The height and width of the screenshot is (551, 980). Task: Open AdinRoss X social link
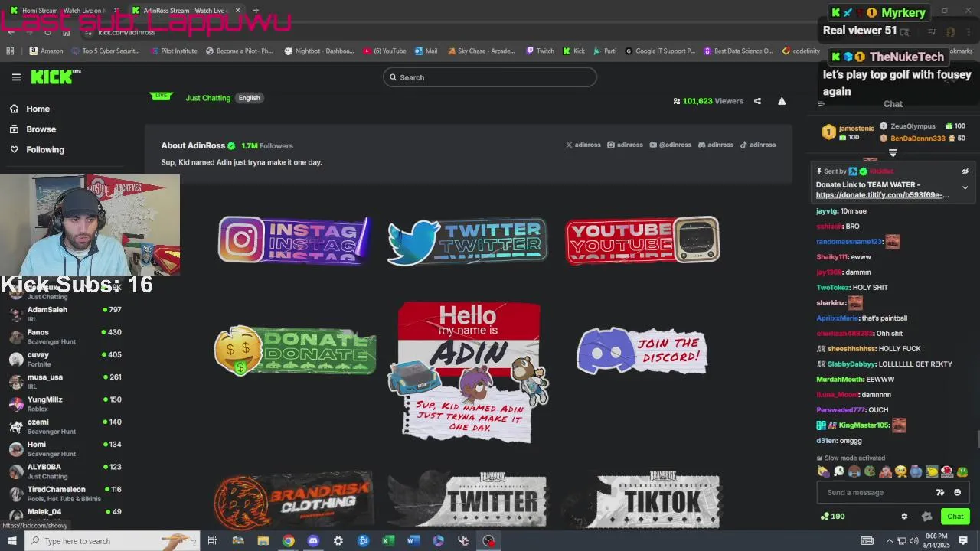pyautogui.click(x=583, y=145)
